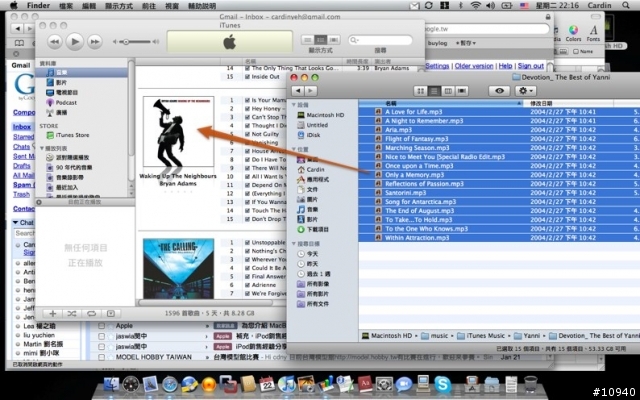Uncheck the song "Hey Honey"
This screenshot has width=640, height=400.
click(x=248, y=109)
